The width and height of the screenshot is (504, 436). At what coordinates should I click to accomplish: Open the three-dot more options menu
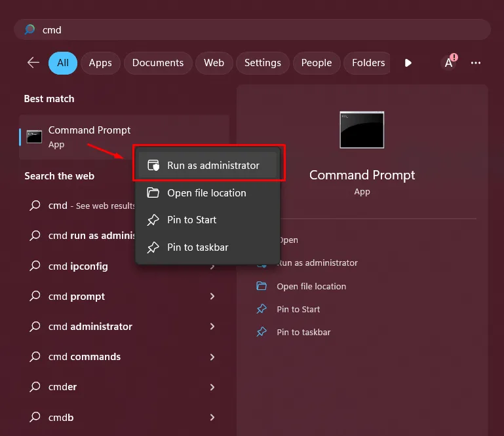pyautogui.click(x=476, y=63)
